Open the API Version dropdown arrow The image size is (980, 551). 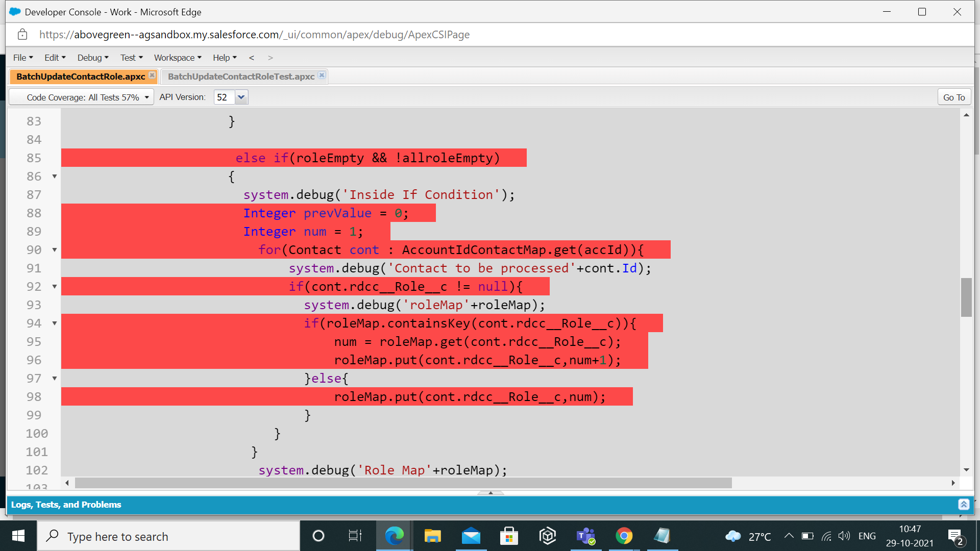241,97
